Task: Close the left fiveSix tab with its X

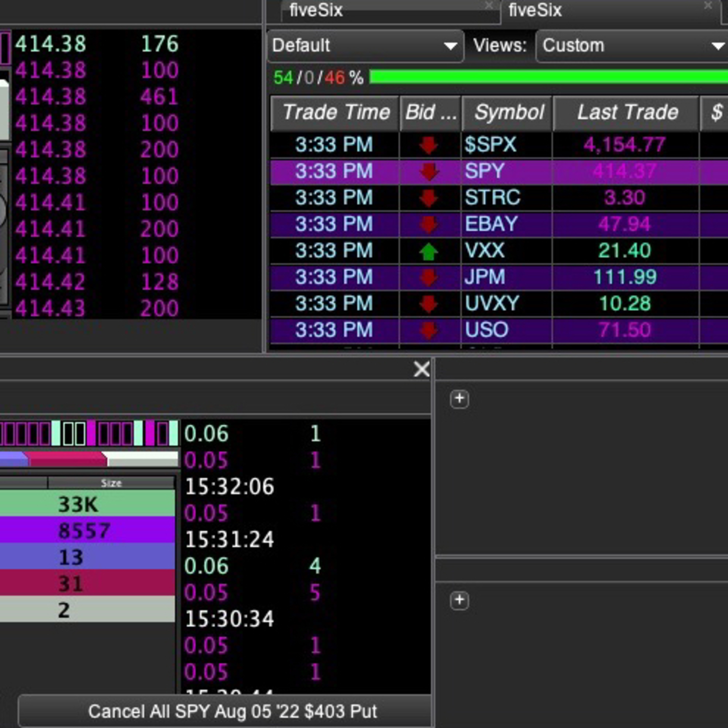Action: [489, 6]
